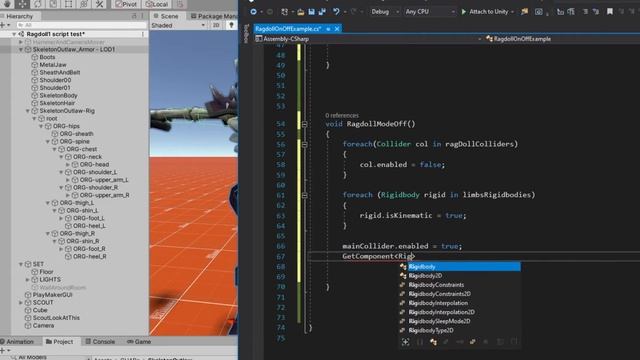
Task: Select Camera object in Hierarchy
Action: pos(43,325)
